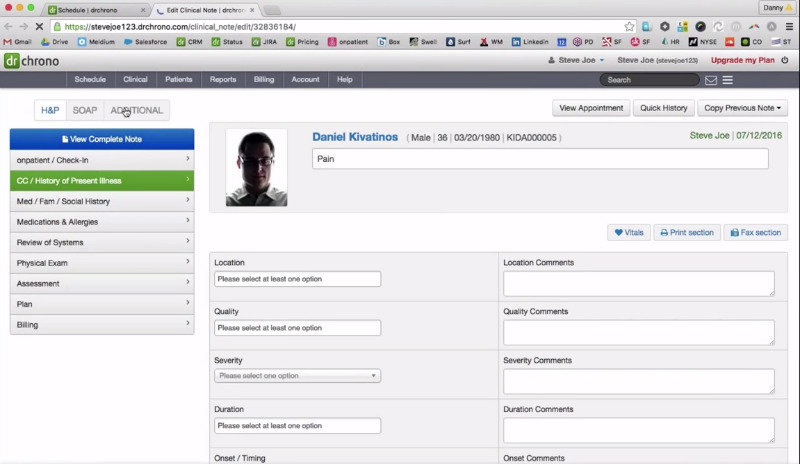Expand Copy Previous Note dropdown
The height and width of the screenshot is (464, 800).
tap(743, 108)
